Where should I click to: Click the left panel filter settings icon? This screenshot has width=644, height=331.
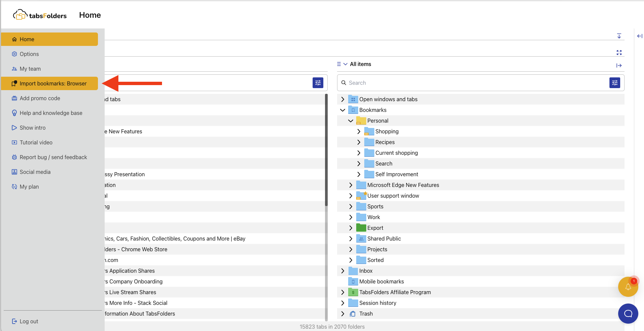point(318,83)
